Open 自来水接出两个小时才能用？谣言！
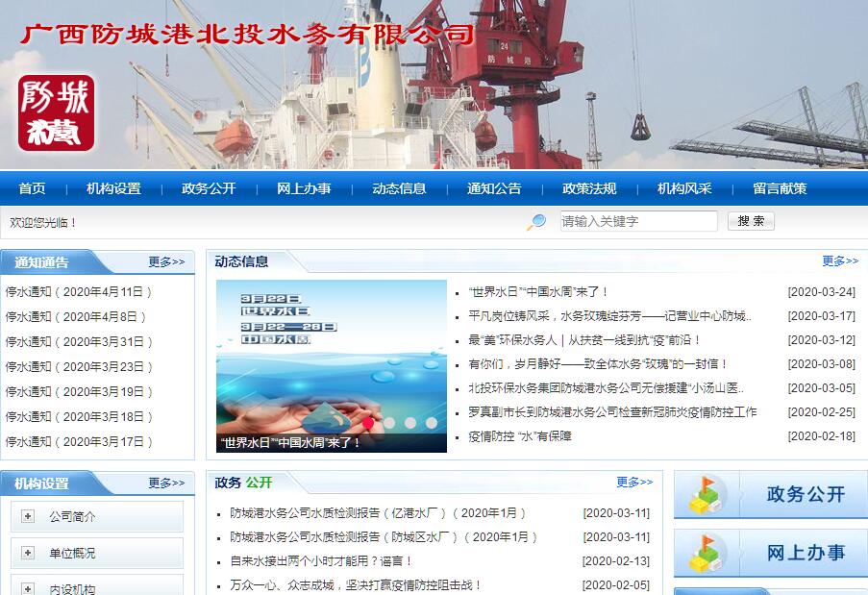Screen dimensions: 868x595 (322, 560)
